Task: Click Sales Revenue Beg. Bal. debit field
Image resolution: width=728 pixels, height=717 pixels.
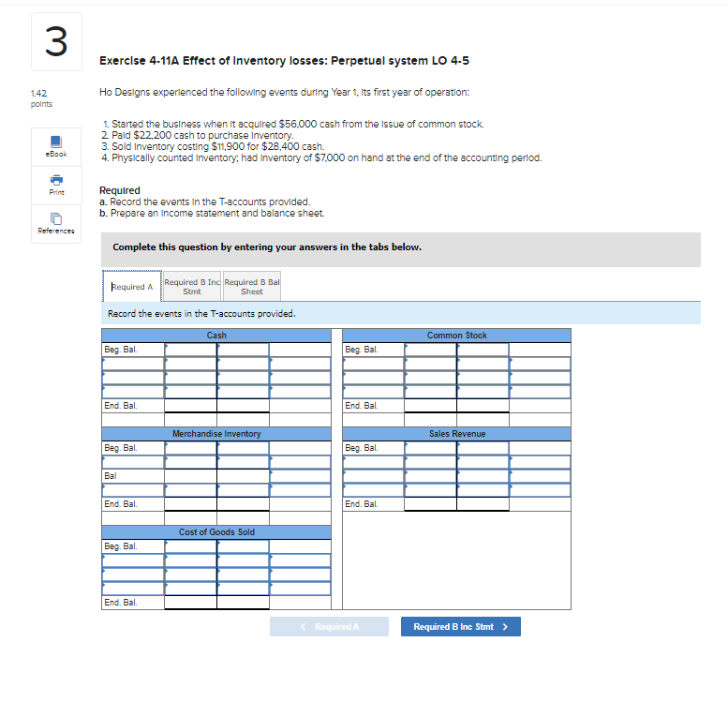Action: 430,448
